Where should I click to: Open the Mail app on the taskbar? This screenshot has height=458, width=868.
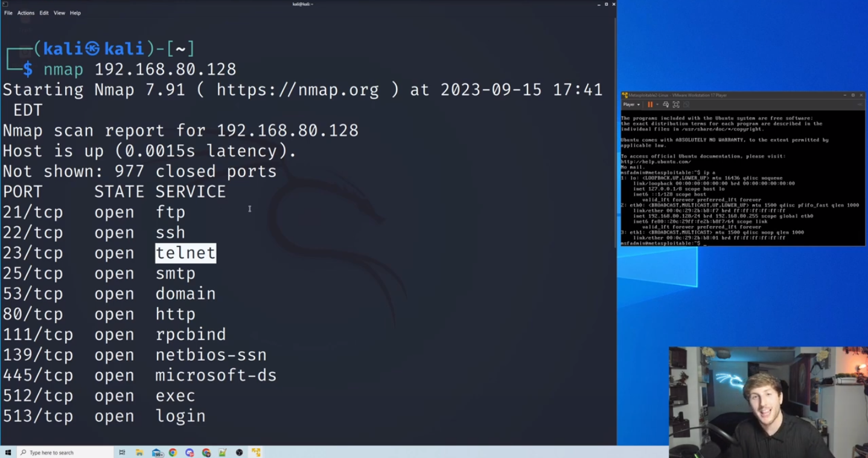(157, 452)
